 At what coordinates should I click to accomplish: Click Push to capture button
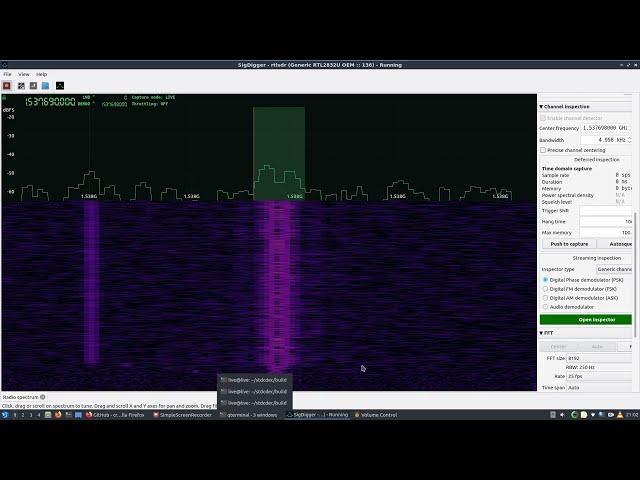pos(569,244)
